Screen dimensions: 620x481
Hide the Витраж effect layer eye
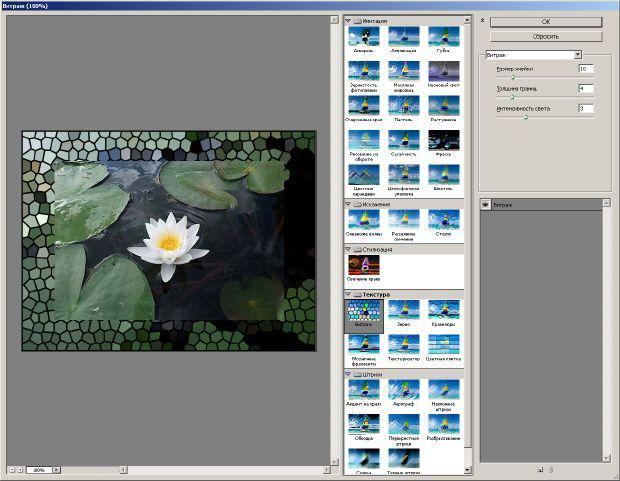tap(485, 205)
